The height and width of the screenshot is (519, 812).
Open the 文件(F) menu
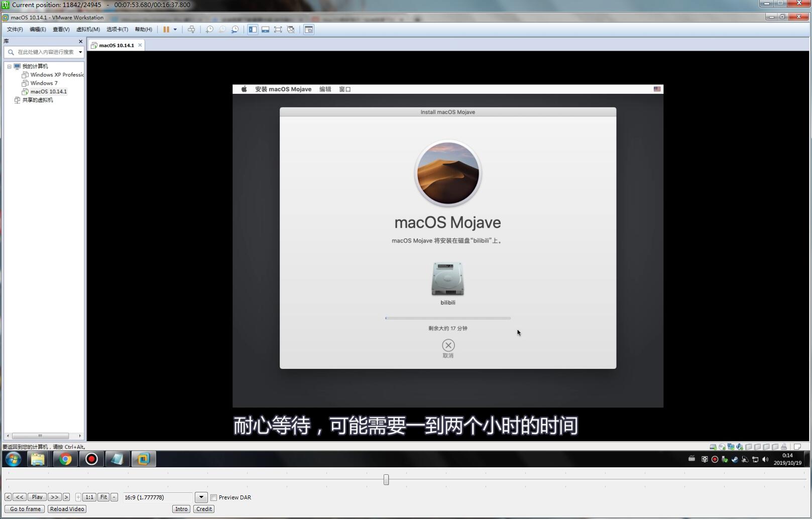point(15,30)
